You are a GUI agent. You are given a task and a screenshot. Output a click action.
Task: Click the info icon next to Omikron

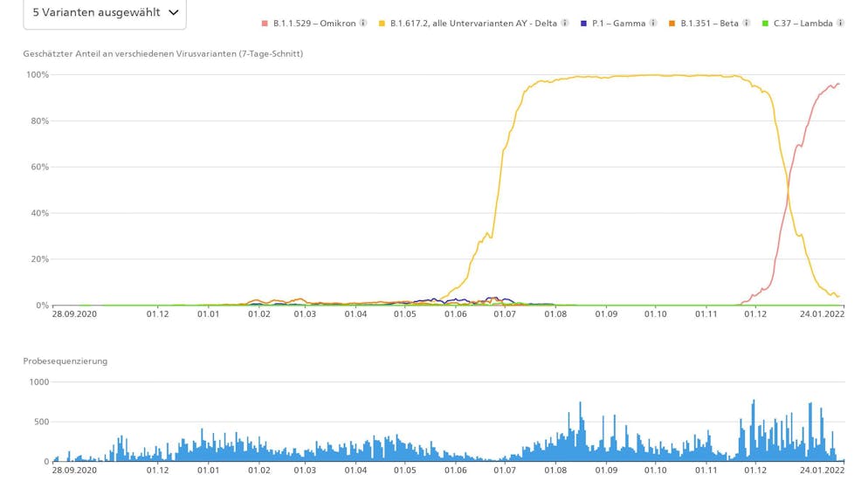coord(363,24)
